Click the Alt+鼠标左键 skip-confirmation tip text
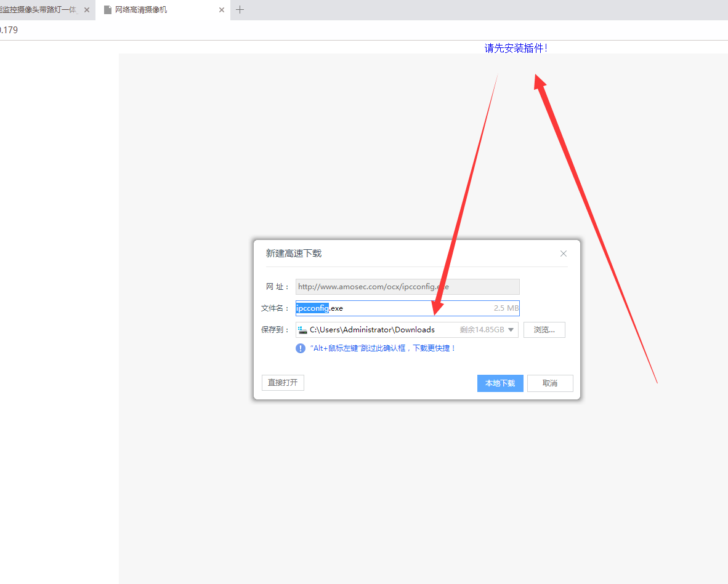728x584 pixels. pyautogui.click(x=383, y=348)
